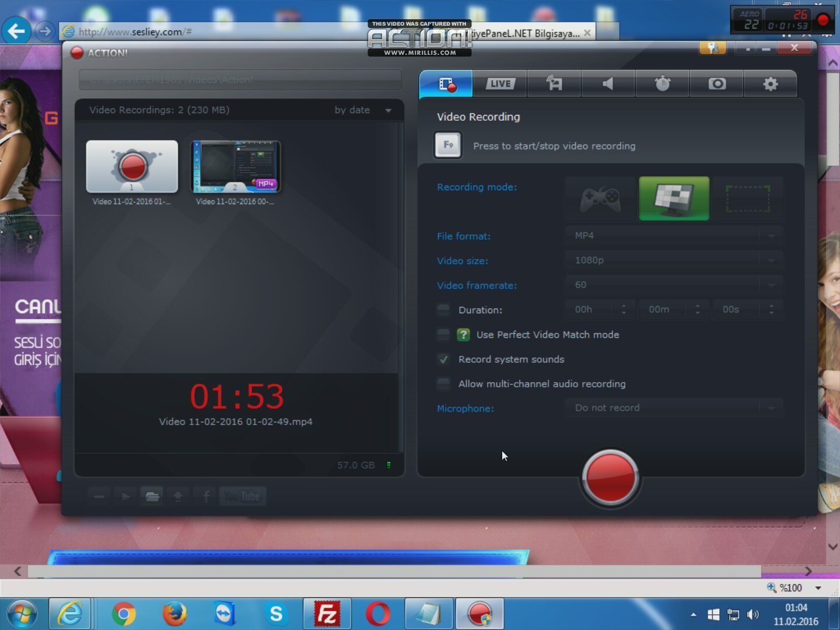Viewport: 840px width, 630px height.
Task: Open Internet Explorer from taskbar
Action: coord(70,614)
